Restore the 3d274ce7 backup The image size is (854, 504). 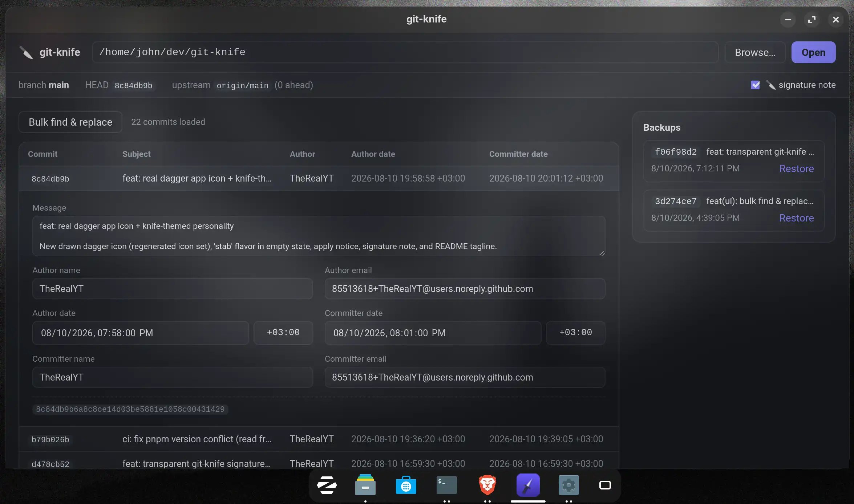click(x=797, y=218)
